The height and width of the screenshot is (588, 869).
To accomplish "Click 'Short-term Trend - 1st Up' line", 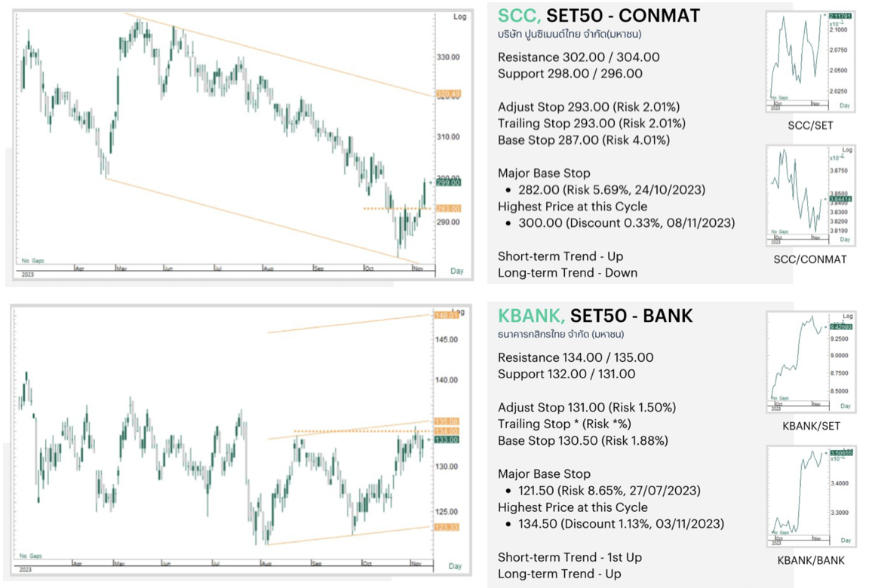I will click(x=570, y=557).
